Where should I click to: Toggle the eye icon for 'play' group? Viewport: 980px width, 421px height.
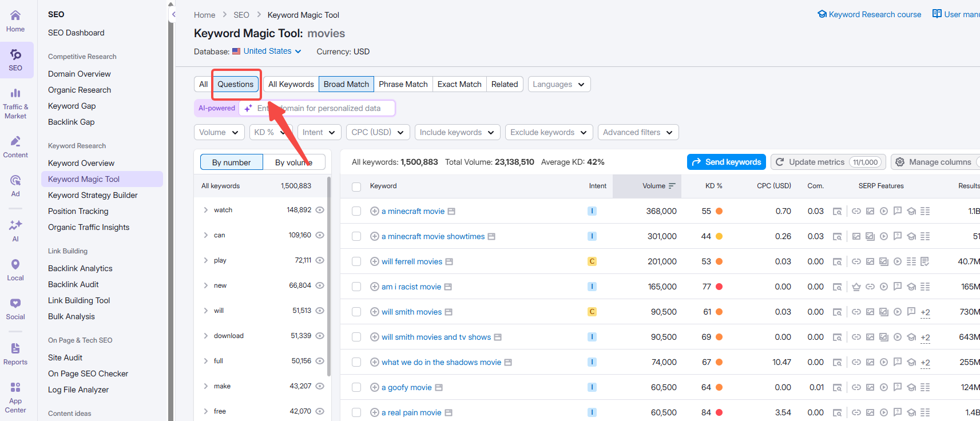tap(320, 260)
